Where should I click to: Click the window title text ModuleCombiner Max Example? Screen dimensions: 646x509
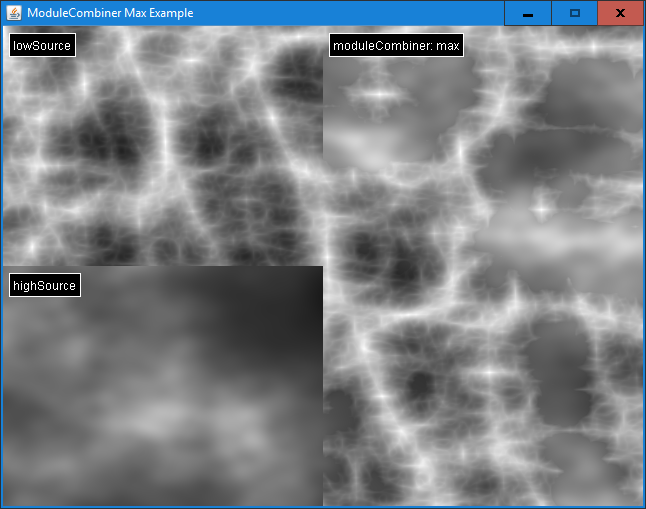[110, 13]
